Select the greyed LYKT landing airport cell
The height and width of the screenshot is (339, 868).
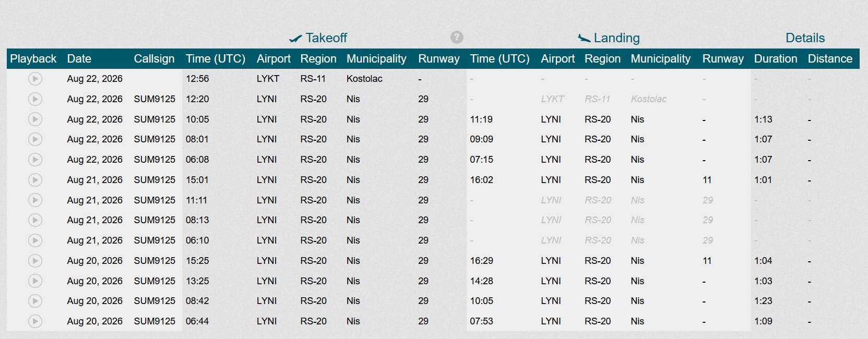(552, 99)
